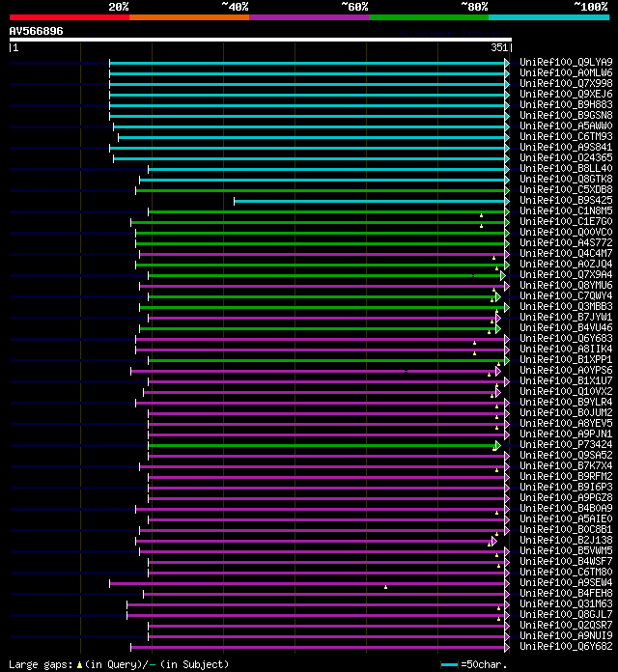Open hit UniRef100_A0ZJQ4
Image resolution: width=618 pixels, height=672 pixels.
click(566, 264)
